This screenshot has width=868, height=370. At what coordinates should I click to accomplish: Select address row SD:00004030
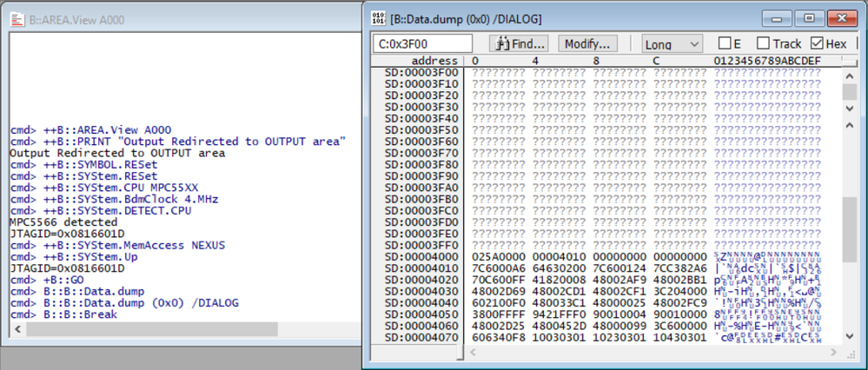click(x=421, y=292)
